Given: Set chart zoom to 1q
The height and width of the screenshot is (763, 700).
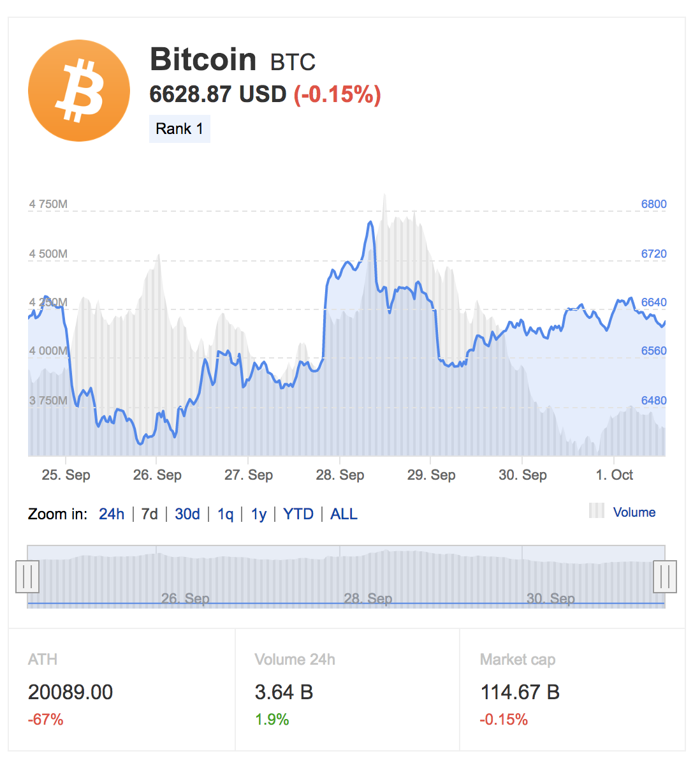Looking at the screenshot, I should (225, 514).
